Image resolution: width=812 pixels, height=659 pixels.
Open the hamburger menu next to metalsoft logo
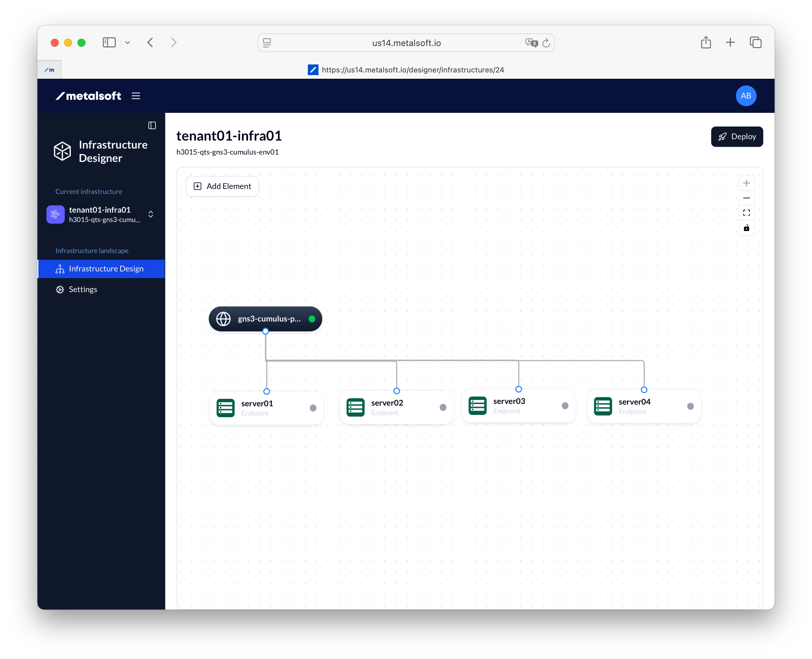(x=136, y=96)
